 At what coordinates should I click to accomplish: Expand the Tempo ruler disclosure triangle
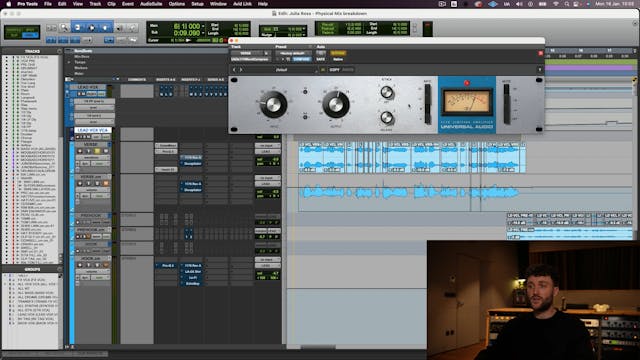pos(69,62)
